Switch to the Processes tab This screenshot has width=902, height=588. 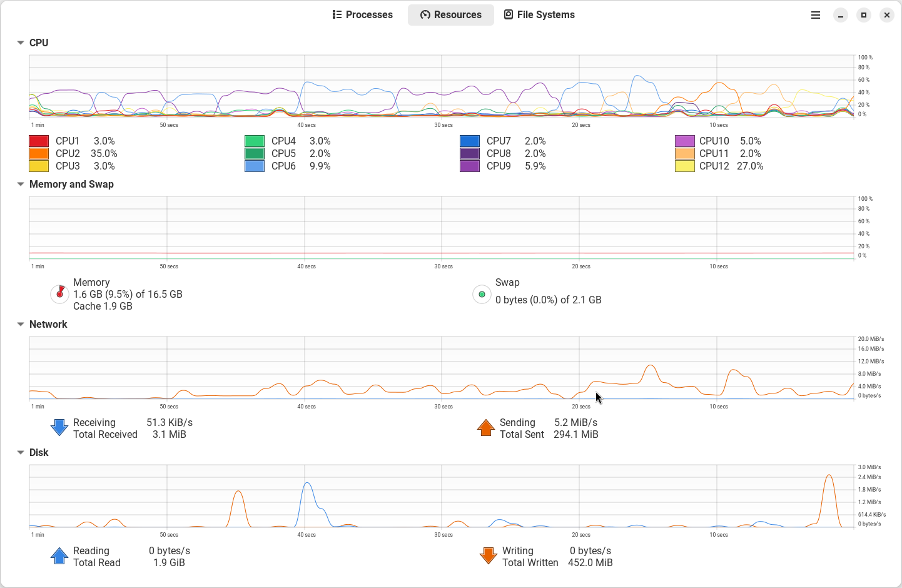click(363, 15)
